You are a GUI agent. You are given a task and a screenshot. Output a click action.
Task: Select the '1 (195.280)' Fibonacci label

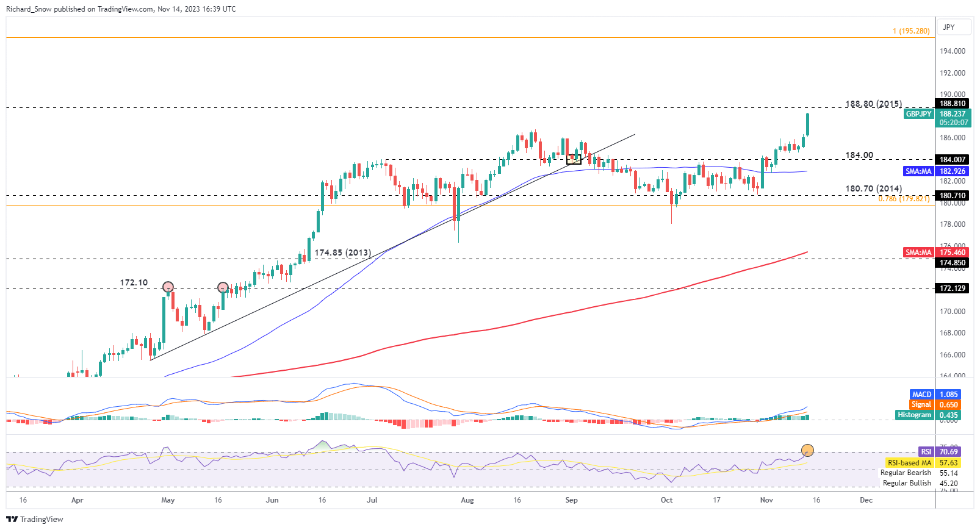tap(911, 31)
